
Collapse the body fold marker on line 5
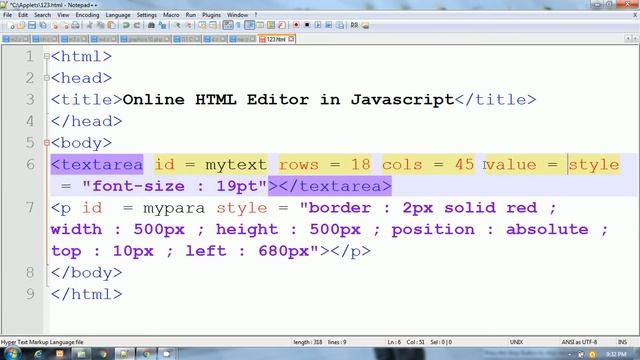47,143
